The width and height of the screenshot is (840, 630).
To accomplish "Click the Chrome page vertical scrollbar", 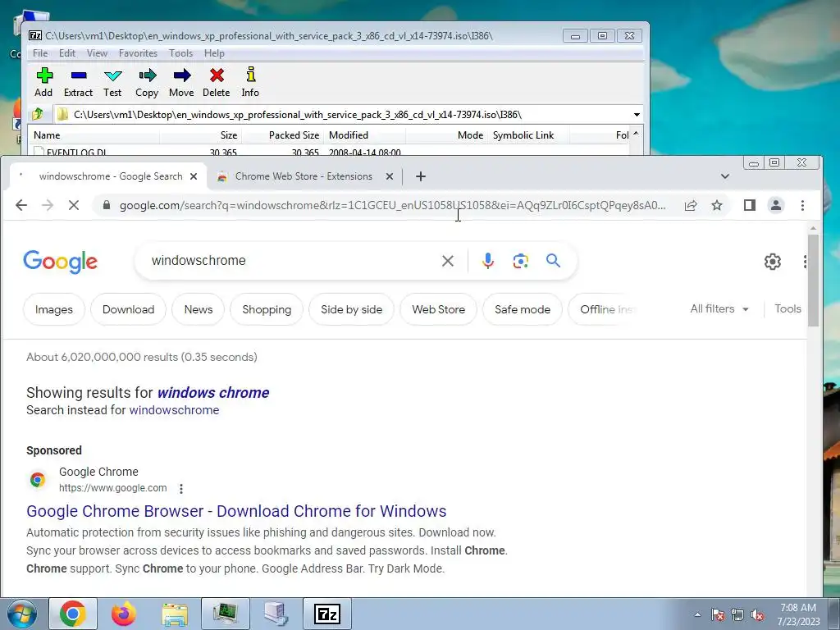I will click(x=813, y=281).
